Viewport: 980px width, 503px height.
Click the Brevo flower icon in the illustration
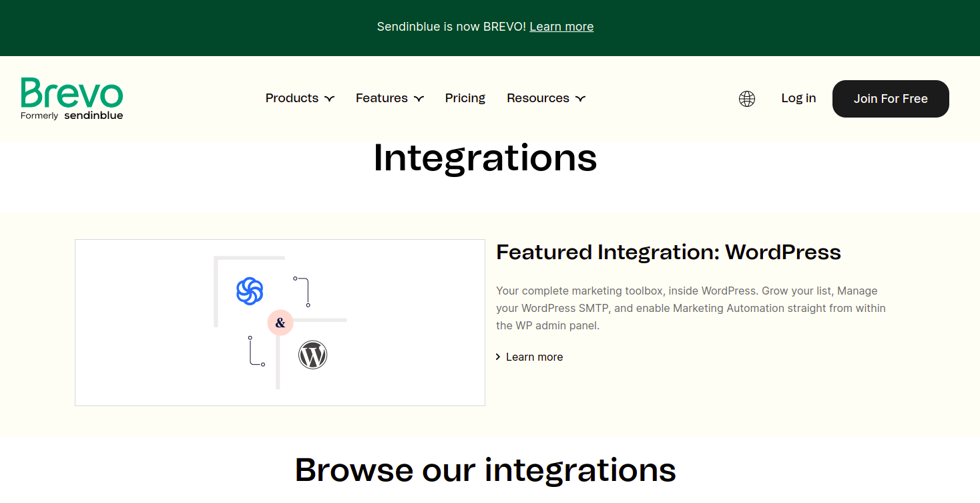click(x=249, y=291)
